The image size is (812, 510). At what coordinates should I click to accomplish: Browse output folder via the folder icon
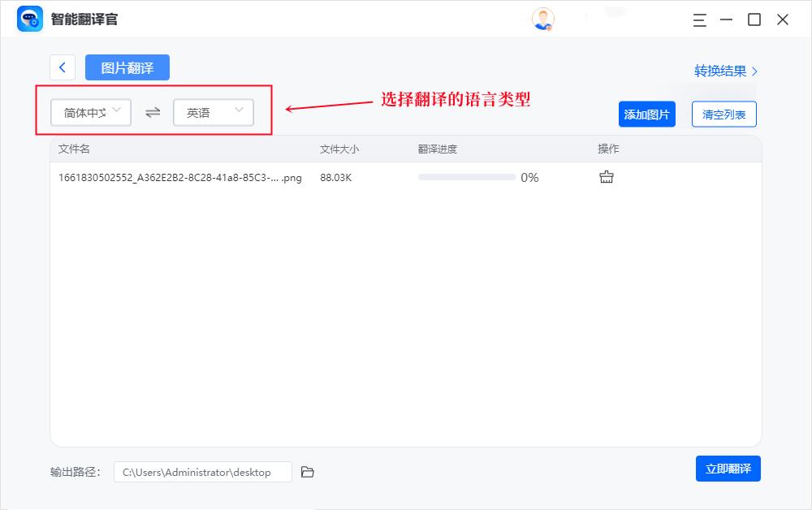(307, 471)
